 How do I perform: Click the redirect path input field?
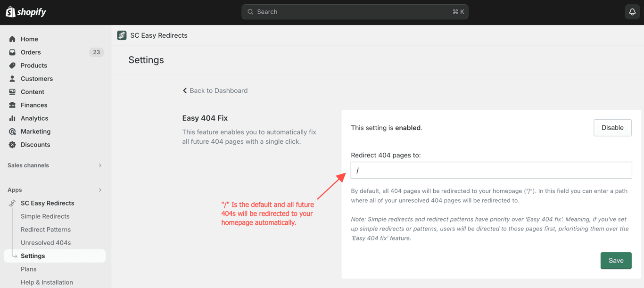pos(491,170)
